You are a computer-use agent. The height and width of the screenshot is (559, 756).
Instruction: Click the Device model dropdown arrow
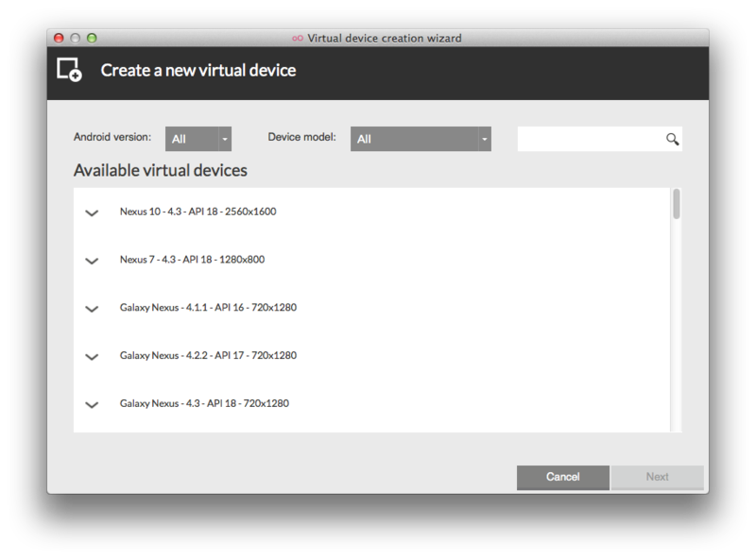click(x=485, y=139)
